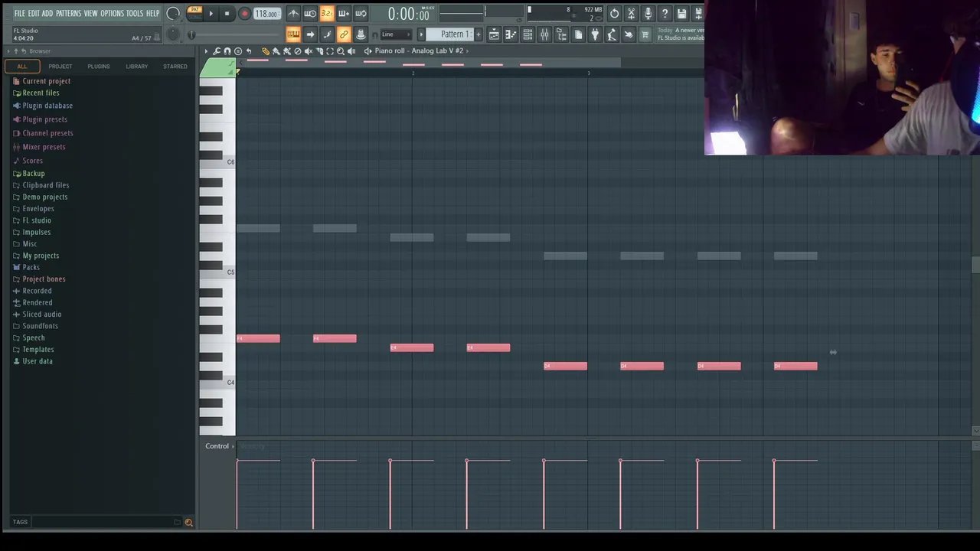Viewport: 980px width, 551px height.
Task: Click the 118 tempo display
Action: tap(266, 14)
